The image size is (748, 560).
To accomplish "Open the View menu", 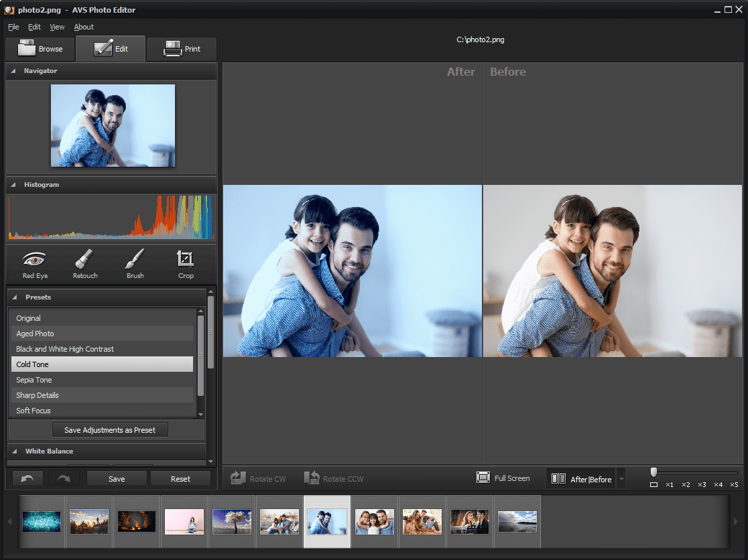I will point(57,27).
